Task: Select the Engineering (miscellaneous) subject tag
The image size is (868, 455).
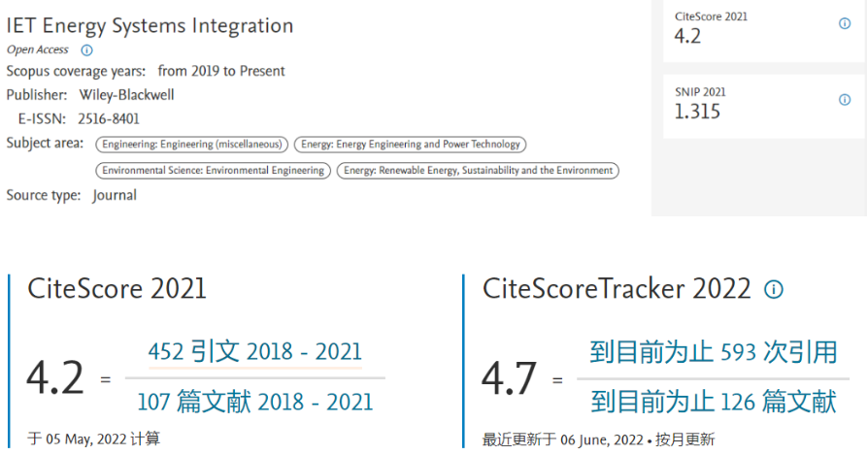Action: tap(191, 145)
